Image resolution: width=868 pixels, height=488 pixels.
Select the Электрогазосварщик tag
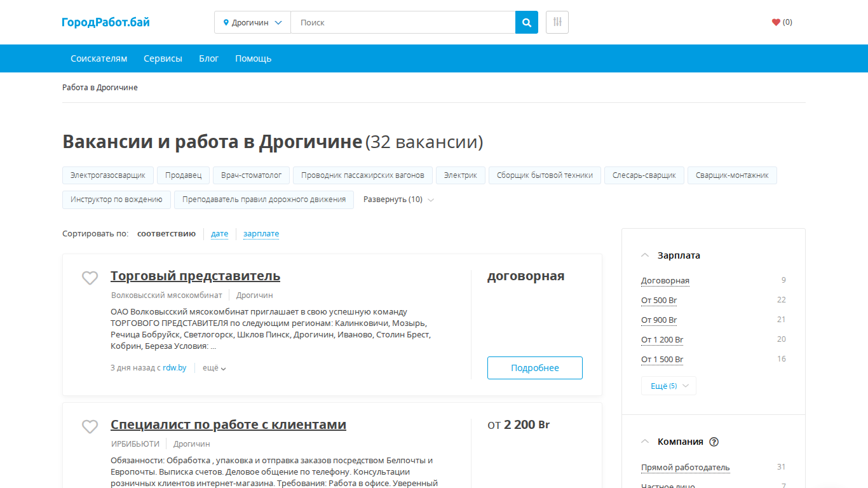point(108,175)
